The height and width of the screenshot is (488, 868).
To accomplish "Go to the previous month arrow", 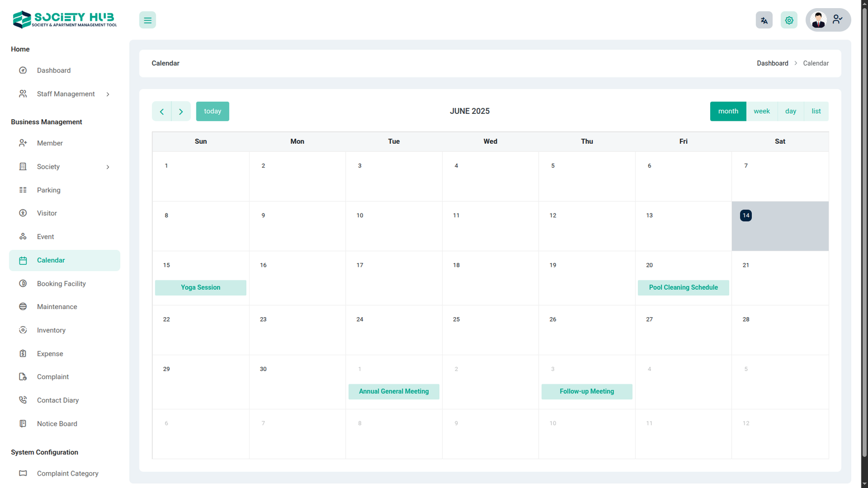I will [162, 111].
